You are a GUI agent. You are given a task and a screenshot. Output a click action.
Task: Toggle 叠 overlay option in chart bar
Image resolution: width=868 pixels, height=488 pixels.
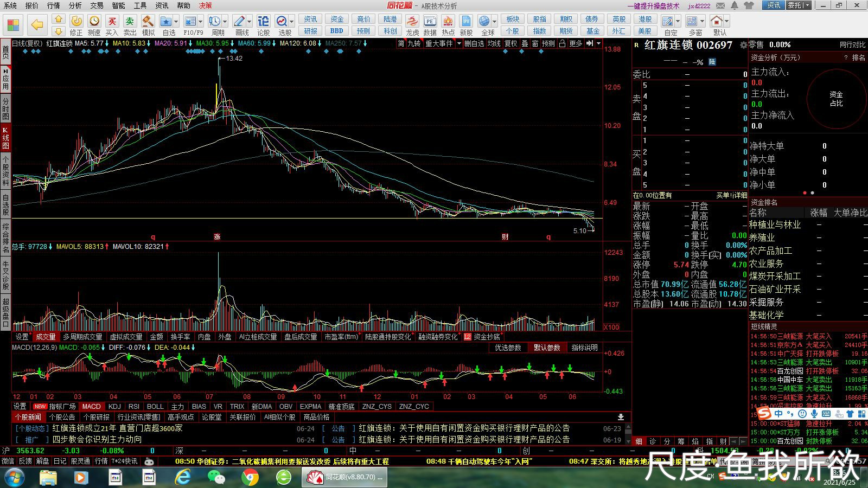tap(525, 43)
